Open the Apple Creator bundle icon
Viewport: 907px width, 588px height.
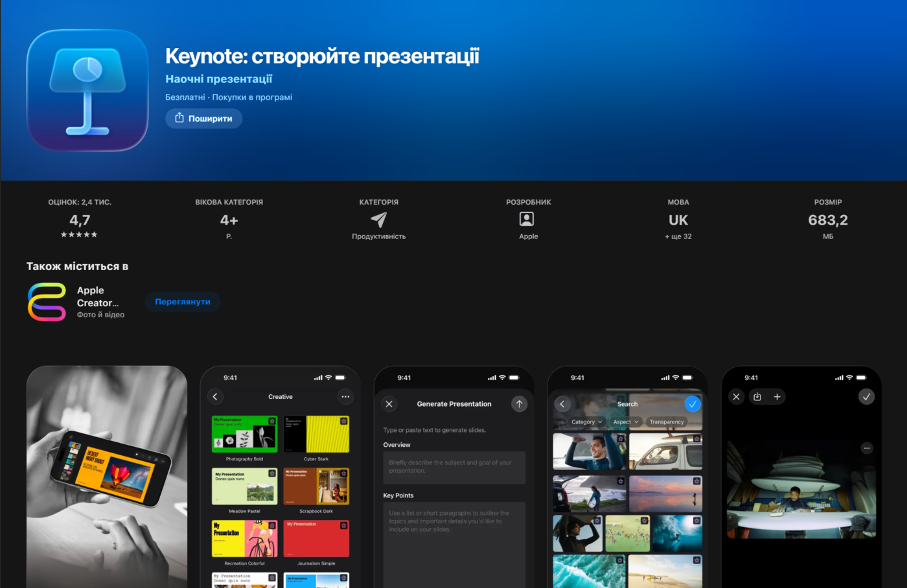[47, 302]
